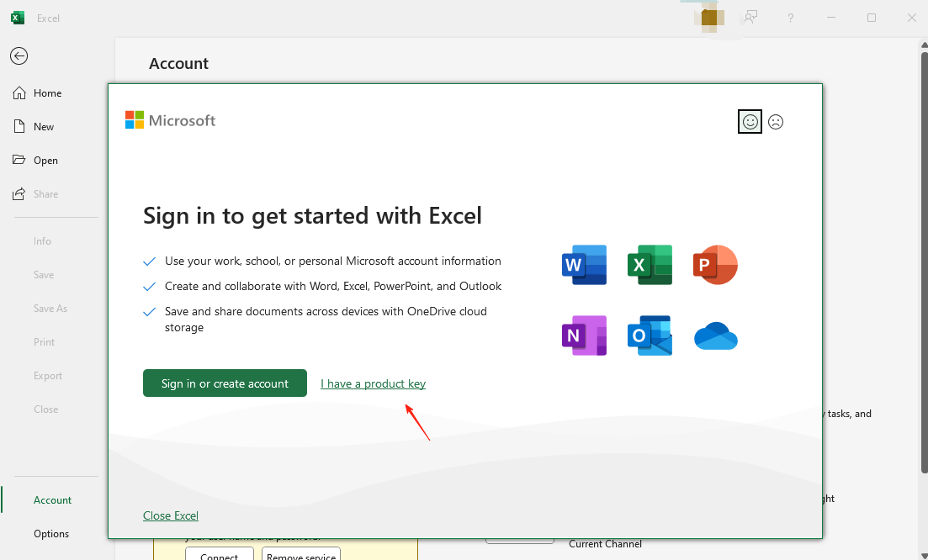Click the Excel icon in the title bar
The width and height of the screenshot is (928, 560).
[17, 17]
